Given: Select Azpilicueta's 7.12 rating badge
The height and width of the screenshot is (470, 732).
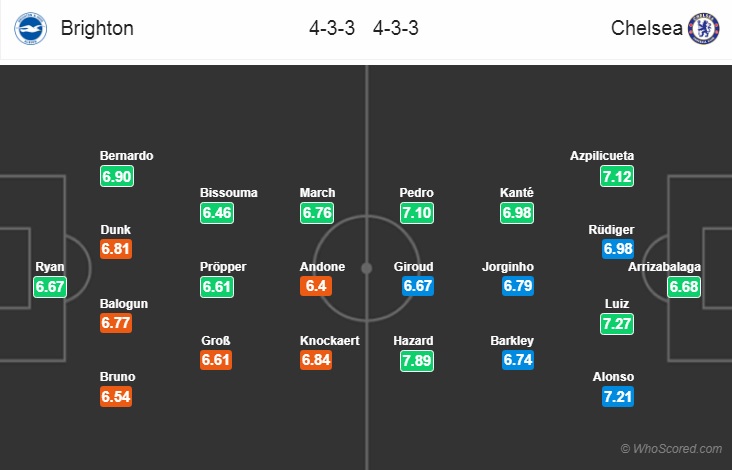Looking at the screenshot, I should coord(617,176).
